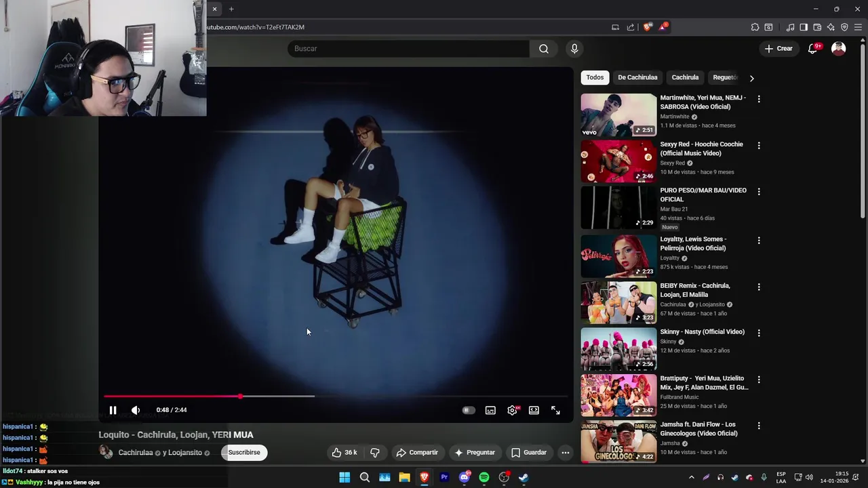Dislike the video
This screenshot has height=488, width=868.
point(374,452)
